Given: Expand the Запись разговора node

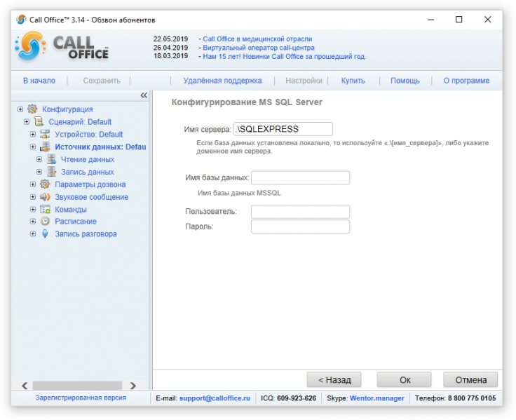Looking at the screenshot, I should click(32, 233).
